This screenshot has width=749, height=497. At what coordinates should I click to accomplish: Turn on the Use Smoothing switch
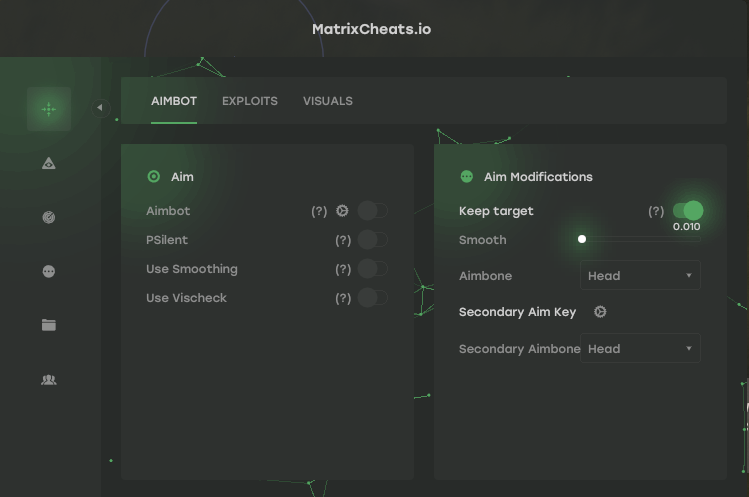372,269
